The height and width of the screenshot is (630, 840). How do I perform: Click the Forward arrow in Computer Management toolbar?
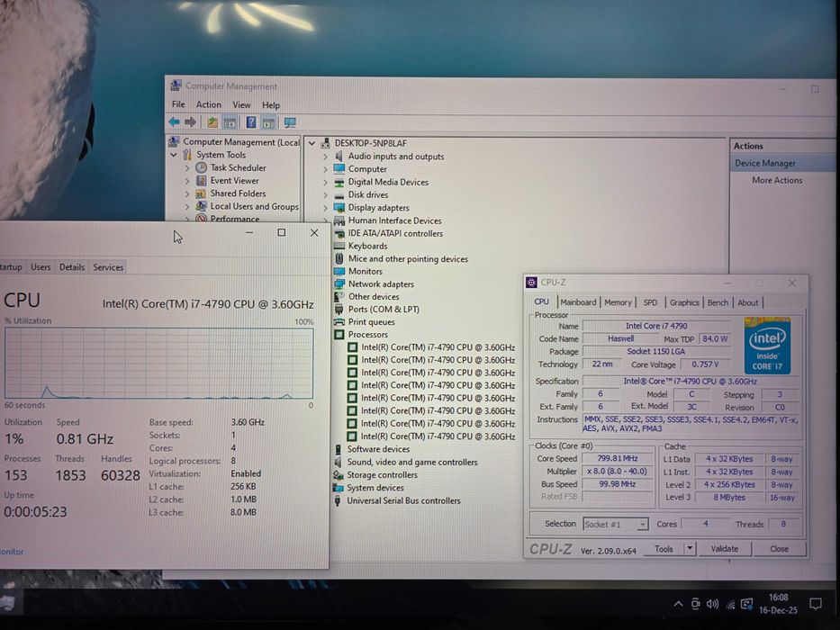(x=190, y=122)
